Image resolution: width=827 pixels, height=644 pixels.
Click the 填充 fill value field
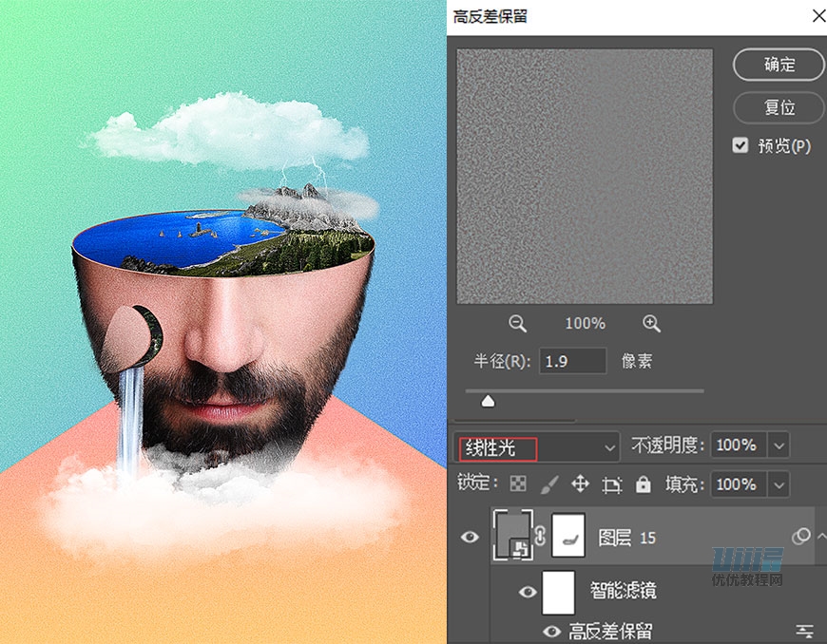point(739,484)
